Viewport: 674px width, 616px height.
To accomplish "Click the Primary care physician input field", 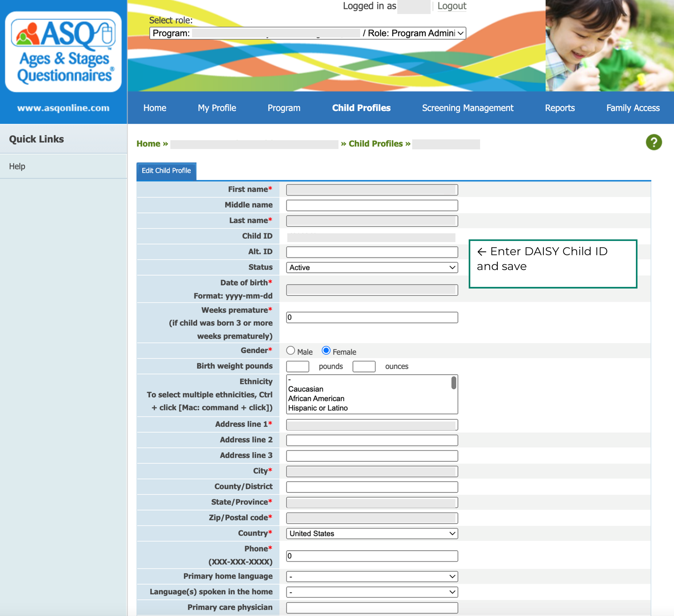I will pyautogui.click(x=372, y=608).
